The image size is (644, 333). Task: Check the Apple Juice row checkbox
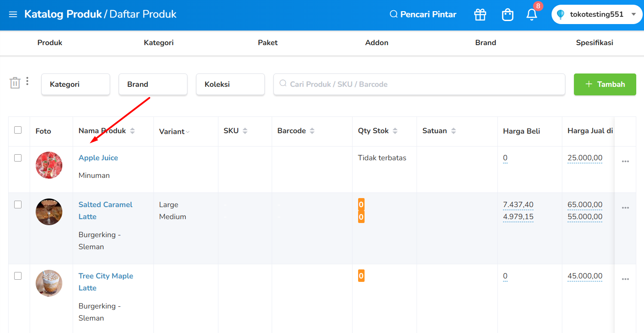tap(18, 158)
